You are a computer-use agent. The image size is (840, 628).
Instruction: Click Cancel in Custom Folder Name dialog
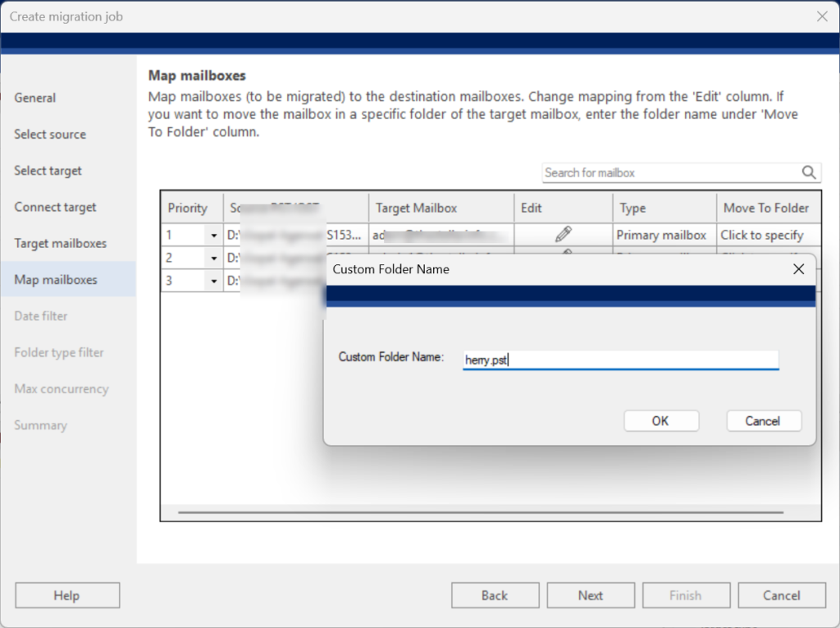pos(764,421)
